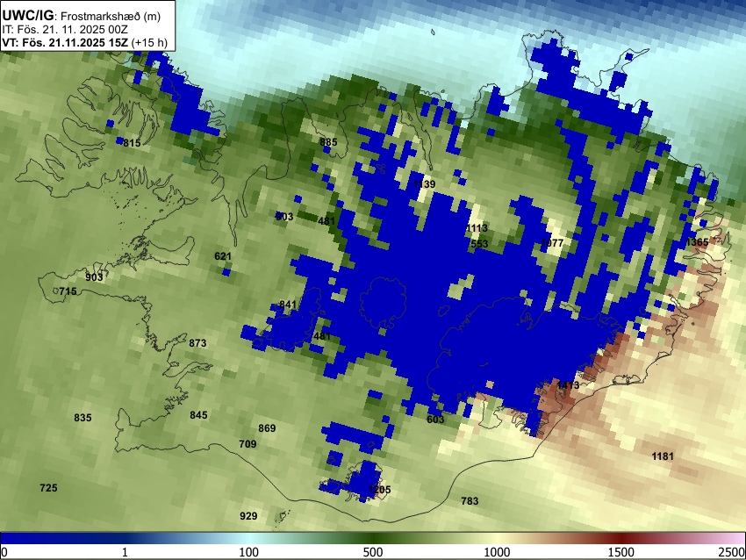
Task: Click the 1500 tick on the color scale
Action: [621, 552]
